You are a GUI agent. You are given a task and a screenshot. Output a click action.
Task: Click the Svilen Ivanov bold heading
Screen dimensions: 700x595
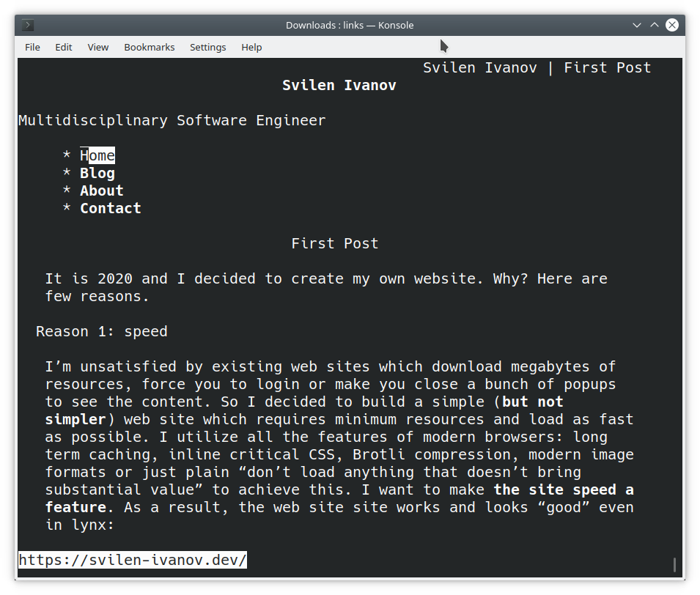point(339,85)
